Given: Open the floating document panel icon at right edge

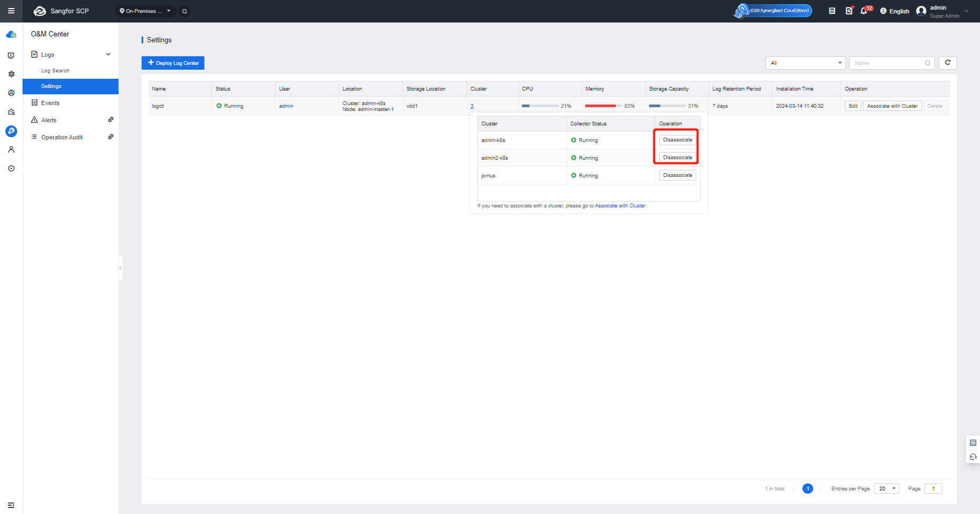Looking at the screenshot, I should point(973,443).
